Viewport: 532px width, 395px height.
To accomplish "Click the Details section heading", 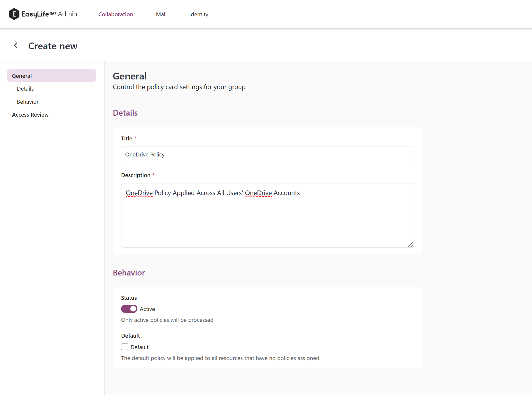I will click(125, 113).
